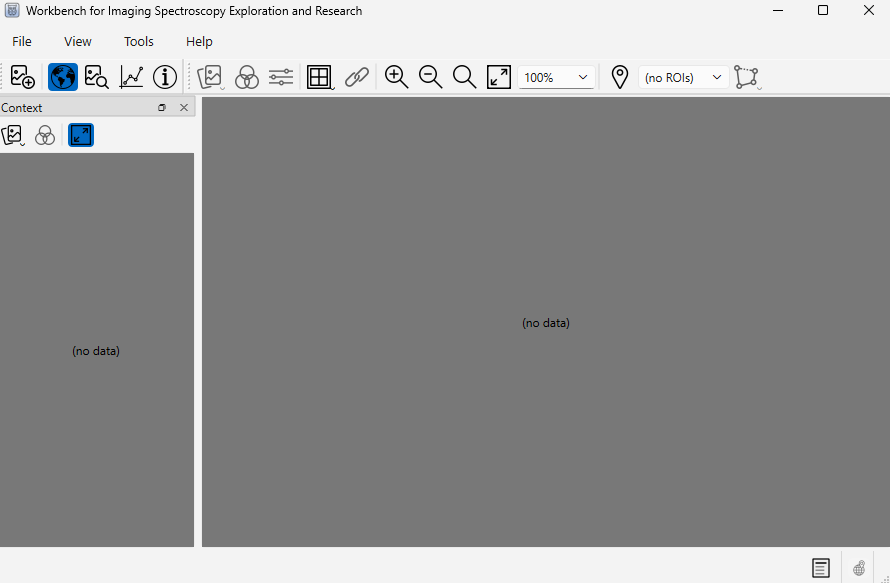Click the status bar globe-grid icon
The width and height of the screenshot is (890, 583).
[859, 568]
